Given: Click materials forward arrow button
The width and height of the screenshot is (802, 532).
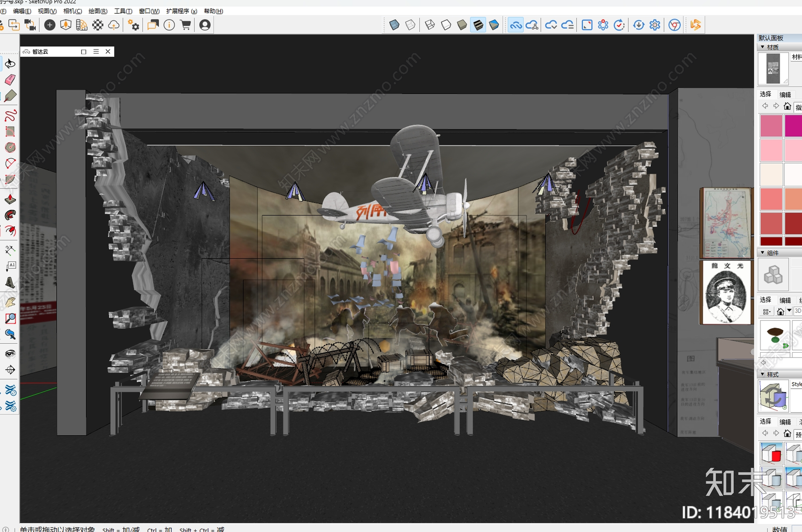Looking at the screenshot, I should (x=776, y=106).
